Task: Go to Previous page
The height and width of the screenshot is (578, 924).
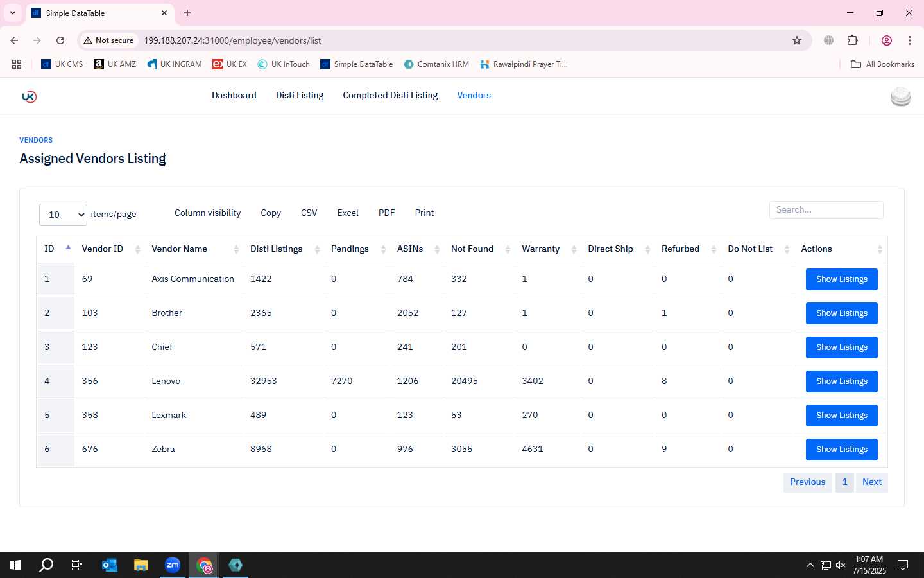Action: 808,482
